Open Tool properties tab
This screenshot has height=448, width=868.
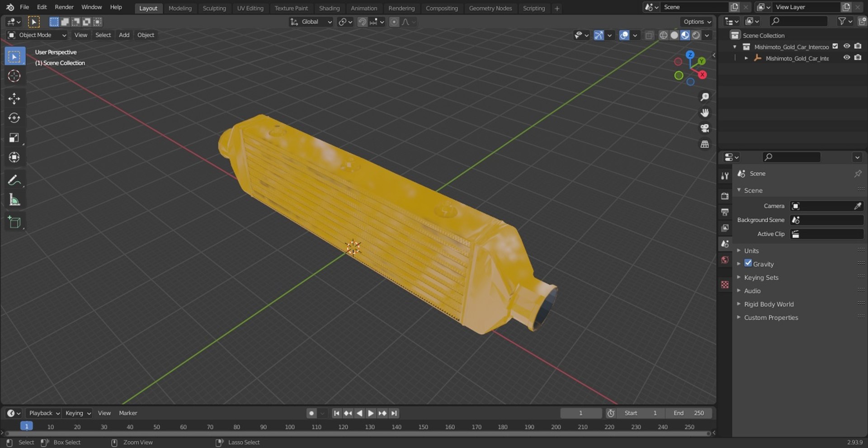click(x=725, y=176)
